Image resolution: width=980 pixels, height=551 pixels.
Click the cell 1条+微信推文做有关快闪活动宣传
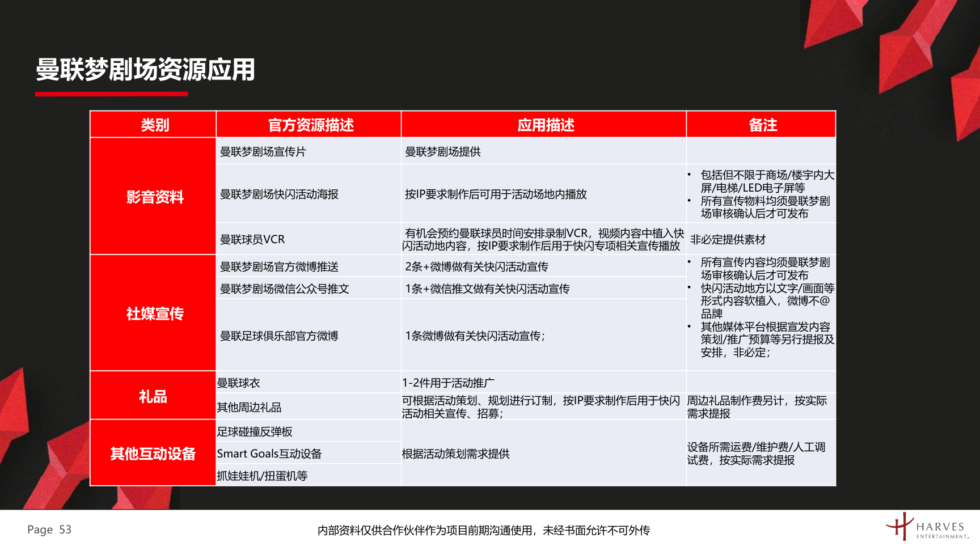pyautogui.click(x=544, y=289)
